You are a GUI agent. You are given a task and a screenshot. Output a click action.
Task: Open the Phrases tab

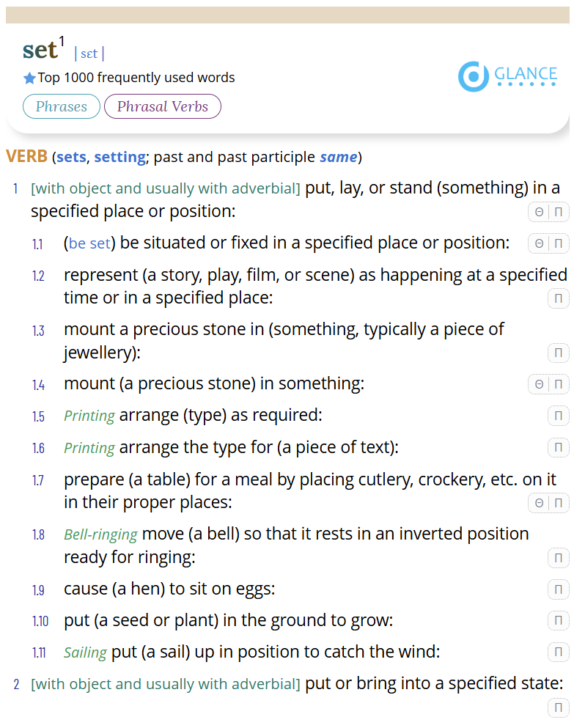[x=62, y=106]
